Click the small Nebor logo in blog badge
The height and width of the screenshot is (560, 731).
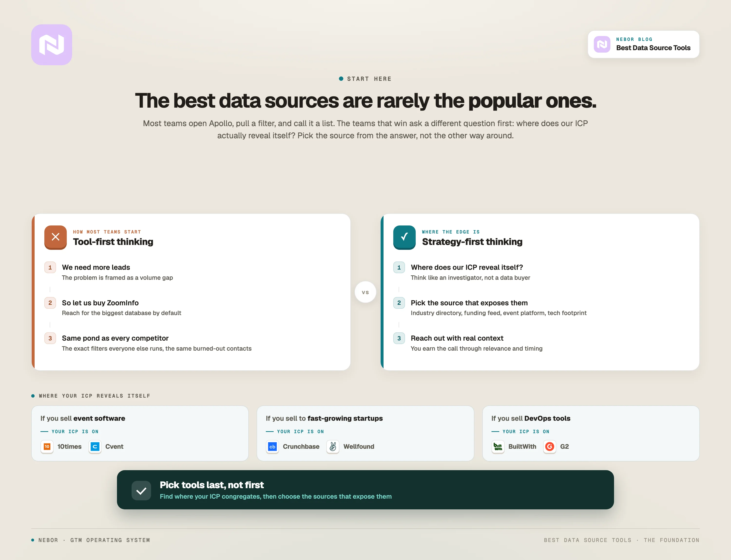tap(602, 44)
